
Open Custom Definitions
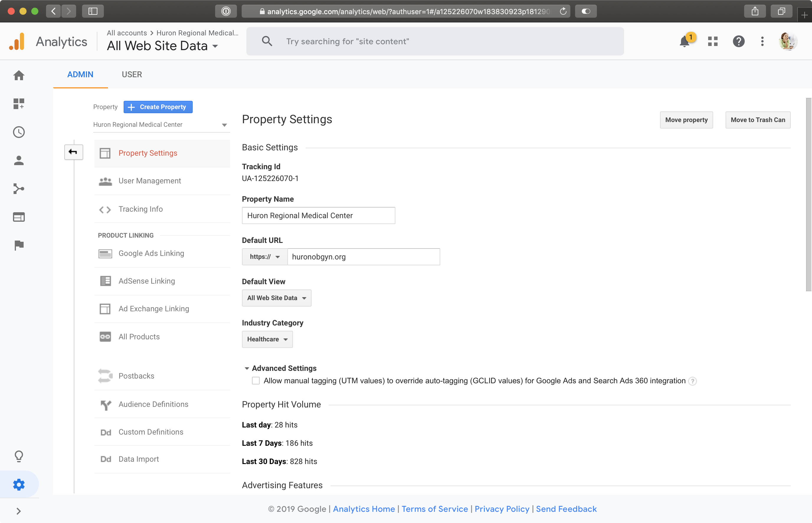[162, 432]
